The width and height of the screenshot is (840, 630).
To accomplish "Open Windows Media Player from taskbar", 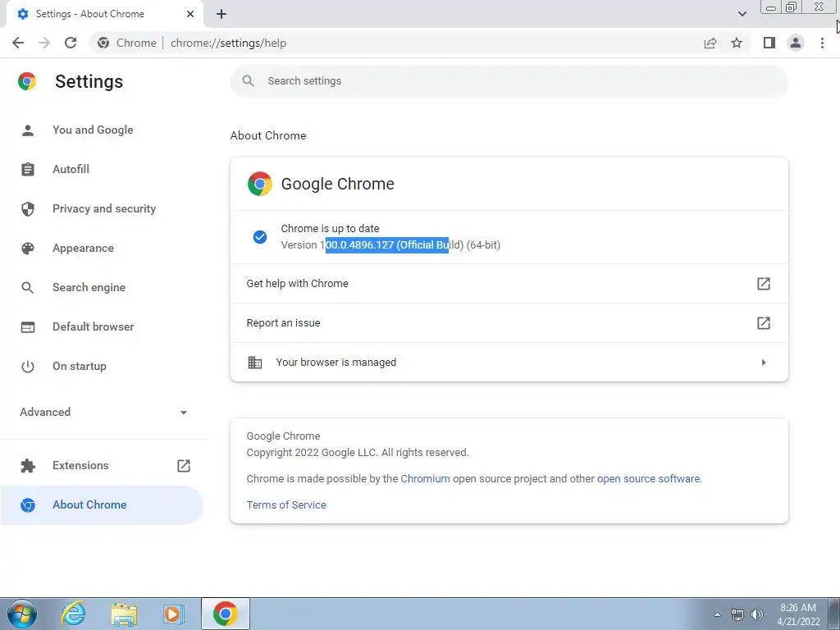I will coord(173,614).
